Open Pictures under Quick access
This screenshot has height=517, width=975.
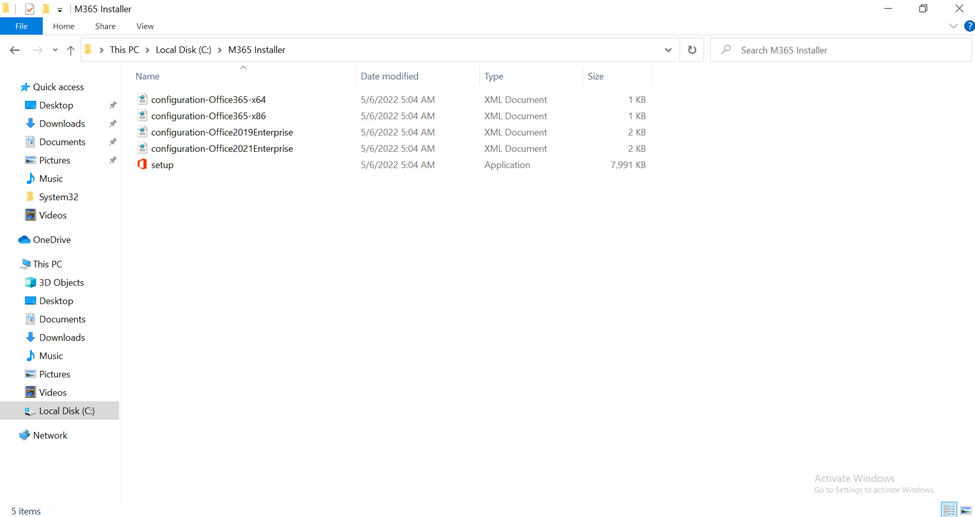(x=55, y=160)
